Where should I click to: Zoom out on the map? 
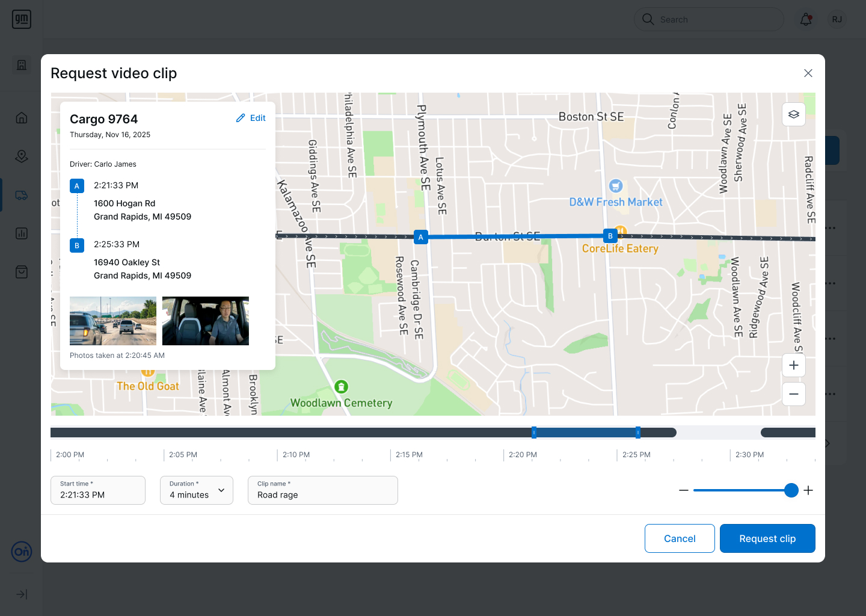[x=794, y=394]
